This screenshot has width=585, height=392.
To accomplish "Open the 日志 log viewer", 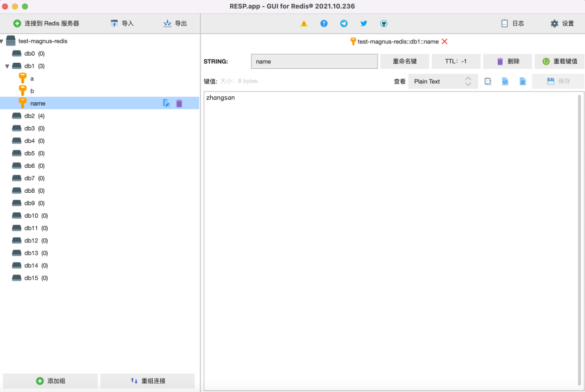I will coord(512,23).
